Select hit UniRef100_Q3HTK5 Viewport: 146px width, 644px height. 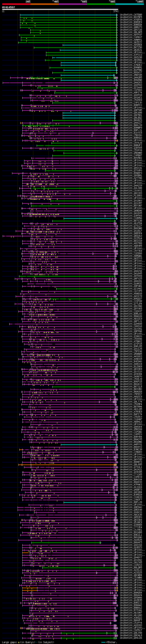[x=131, y=148]
